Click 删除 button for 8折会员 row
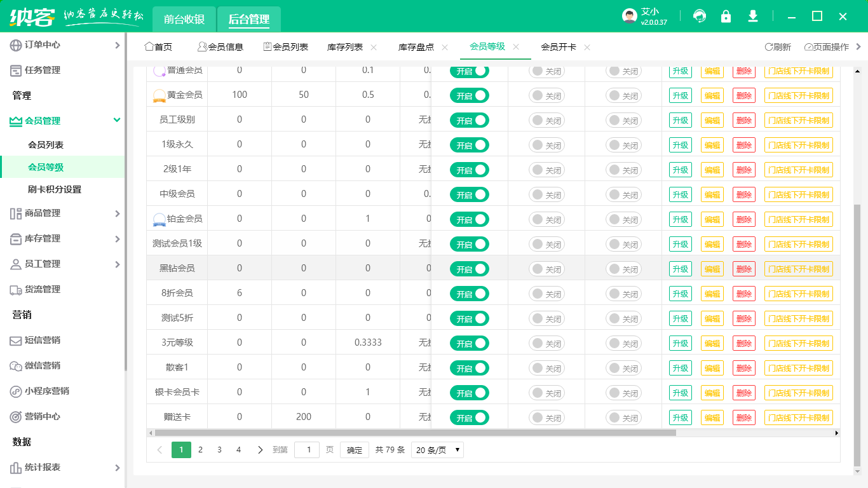The width and height of the screenshot is (868, 488). coord(743,294)
